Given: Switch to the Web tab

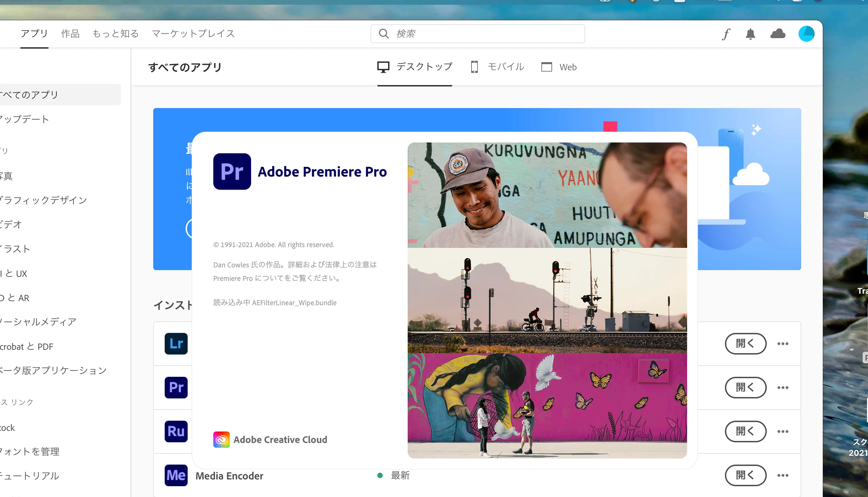Looking at the screenshot, I should click(559, 67).
